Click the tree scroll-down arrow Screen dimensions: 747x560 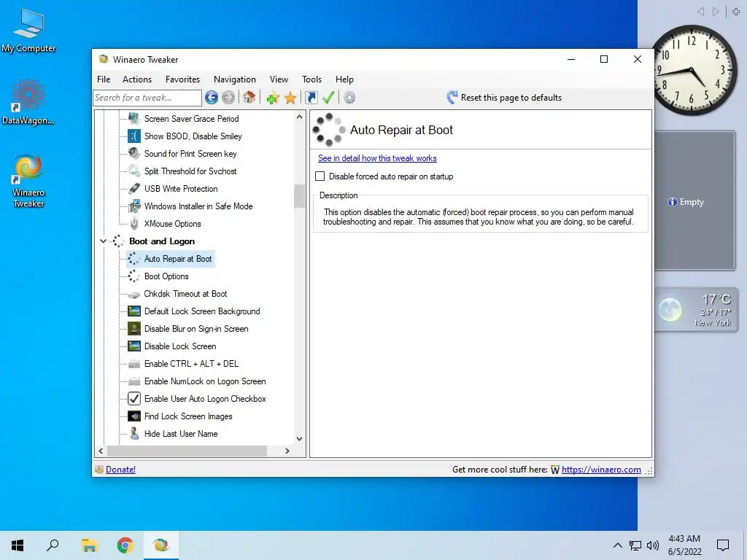point(299,438)
